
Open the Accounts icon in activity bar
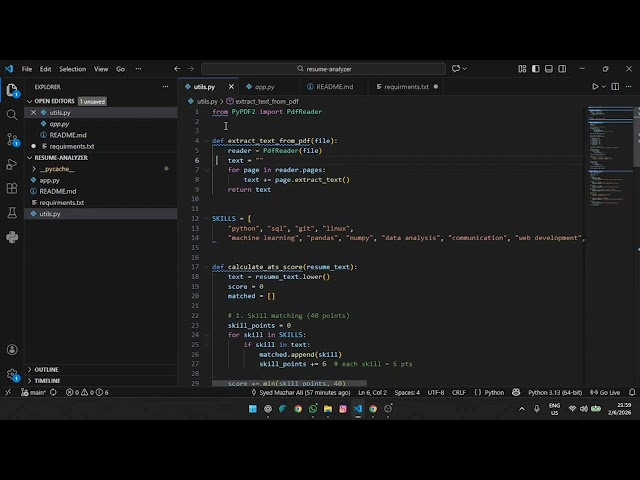(12, 349)
